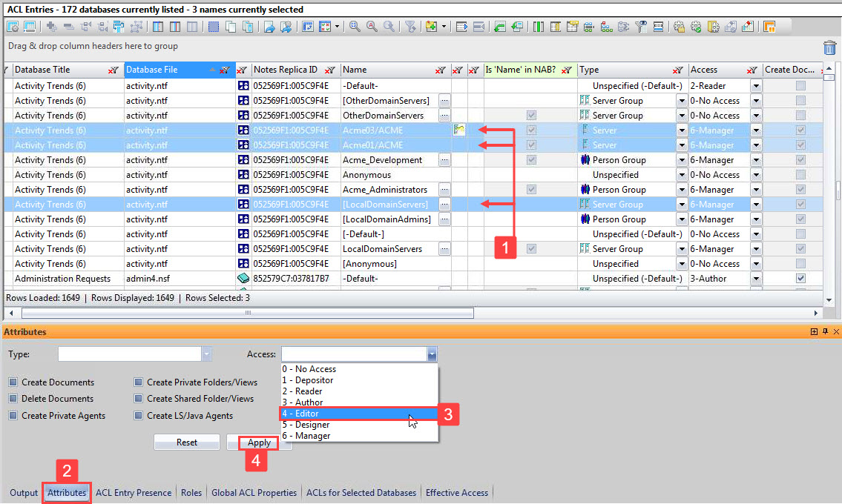Check the Create LS/Java Agents option

click(x=138, y=415)
